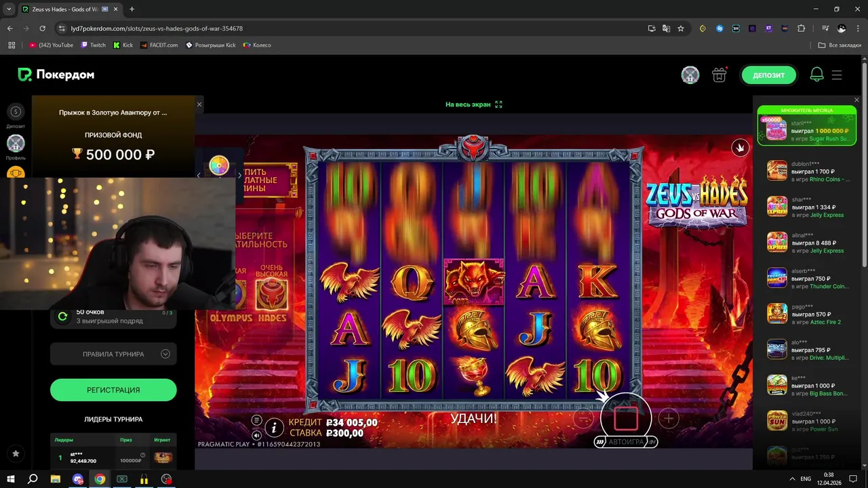Open the notifications bell icon
The width and height of the screenshot is (868, 488).
click(816, 75)
